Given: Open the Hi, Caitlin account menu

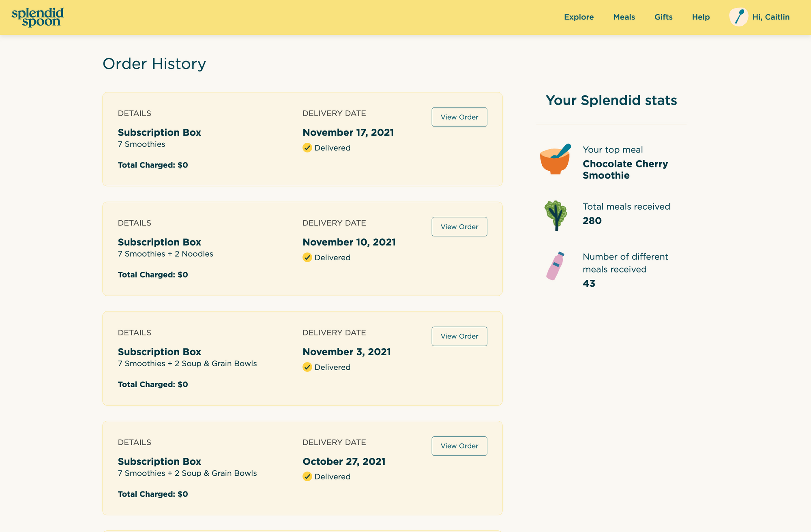Looking at the screenshot, I should 771,17.
